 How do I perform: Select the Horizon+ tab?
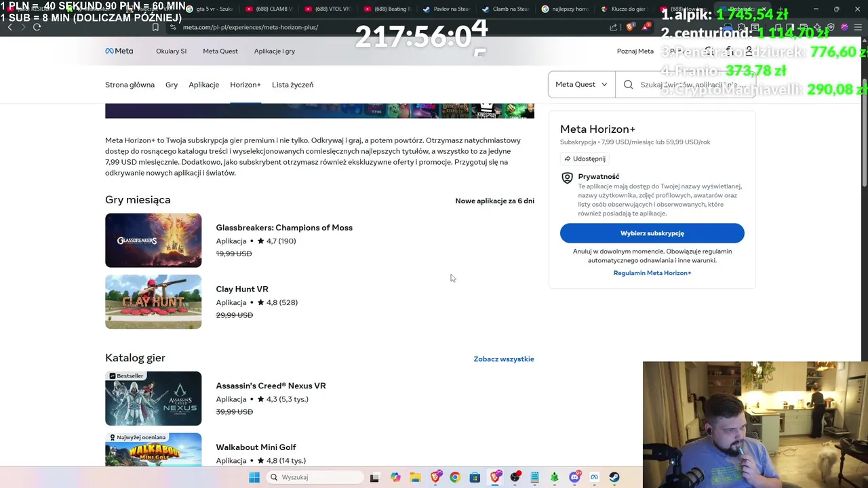tap(245, 85)
